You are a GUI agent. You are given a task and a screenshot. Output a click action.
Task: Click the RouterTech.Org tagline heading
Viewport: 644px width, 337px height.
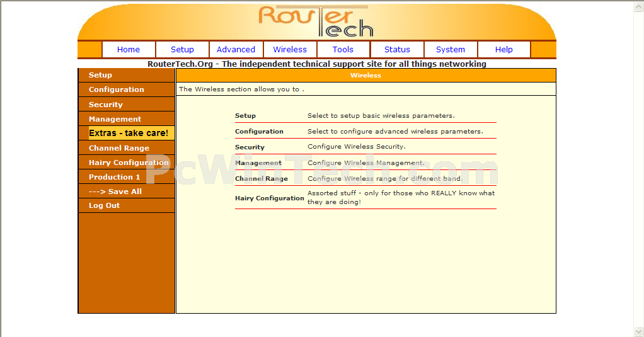coord(317,64)
